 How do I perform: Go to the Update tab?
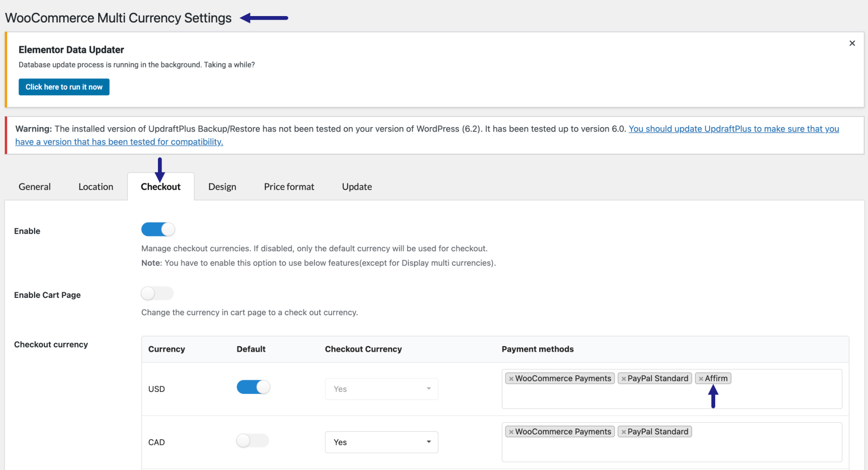click(357, 187)
